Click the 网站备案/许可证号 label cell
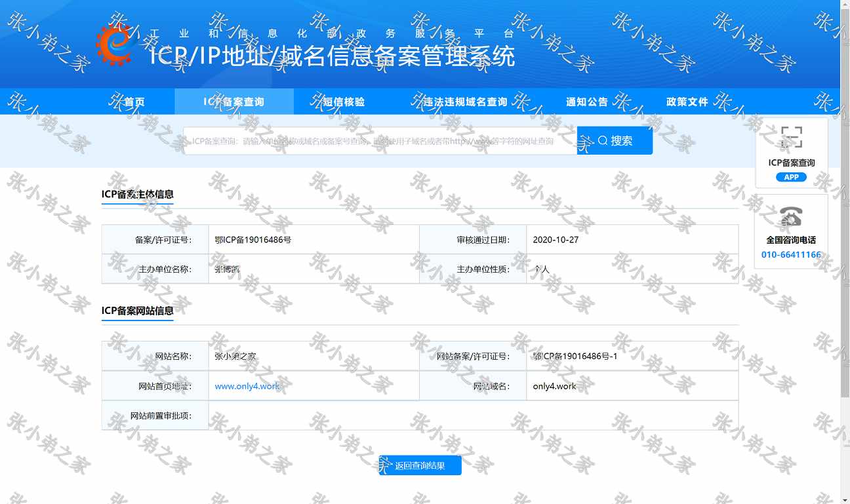 click(473, 357)
